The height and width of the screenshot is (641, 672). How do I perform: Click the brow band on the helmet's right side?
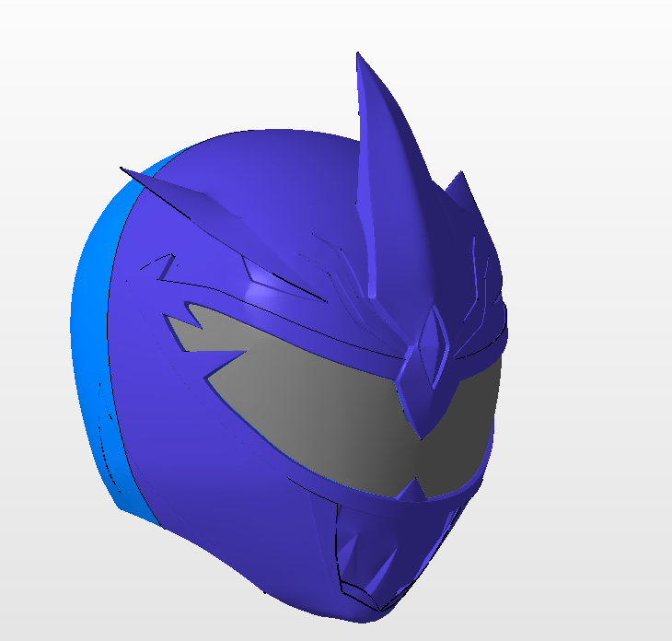coord(483,341)
